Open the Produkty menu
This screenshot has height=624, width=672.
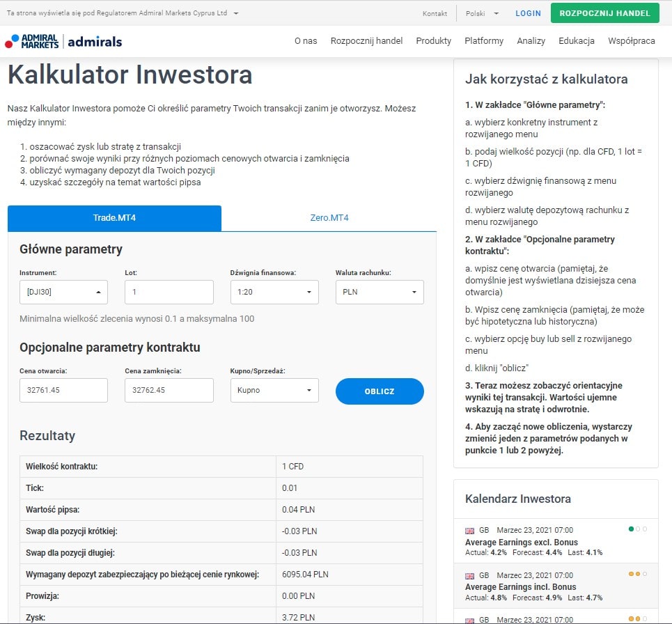(x=433, y=40)
